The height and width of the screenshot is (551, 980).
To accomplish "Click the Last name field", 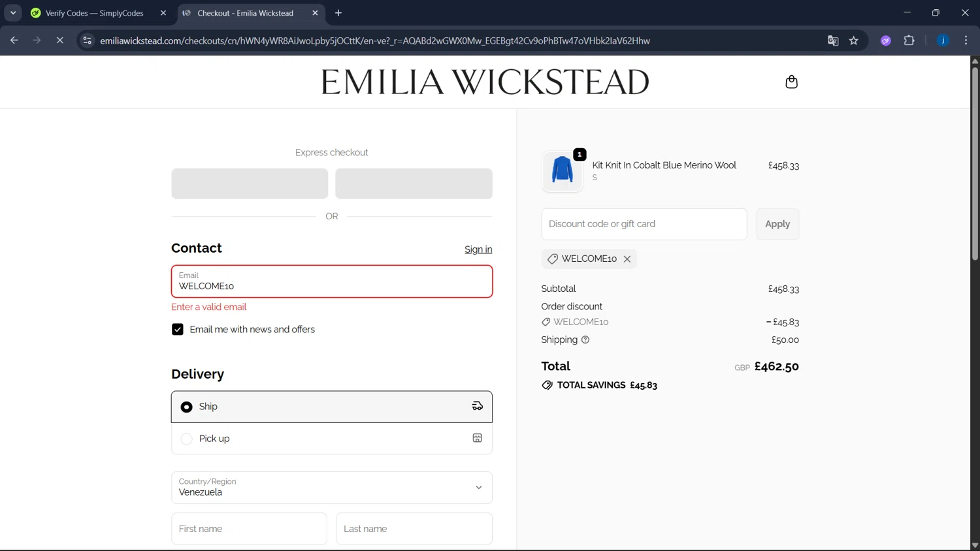I will click(x=414, y=529).
